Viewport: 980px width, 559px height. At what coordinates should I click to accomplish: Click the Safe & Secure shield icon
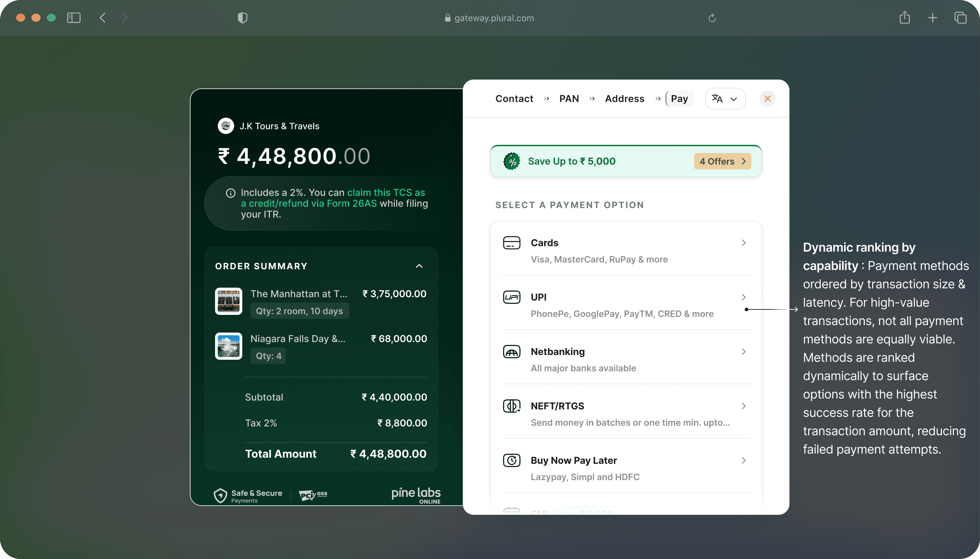click(x=220, y=495)
